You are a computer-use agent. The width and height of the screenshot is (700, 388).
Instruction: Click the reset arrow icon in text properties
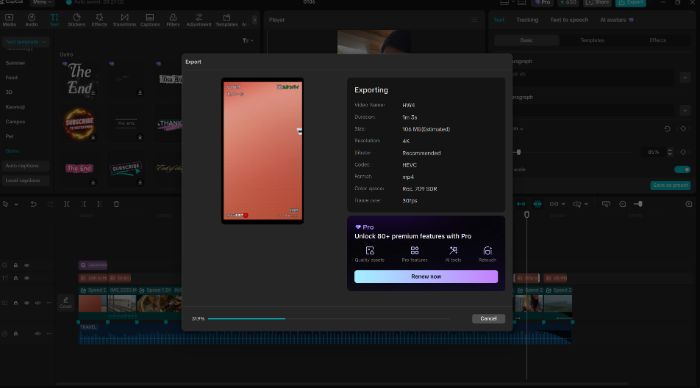point(667,129)
